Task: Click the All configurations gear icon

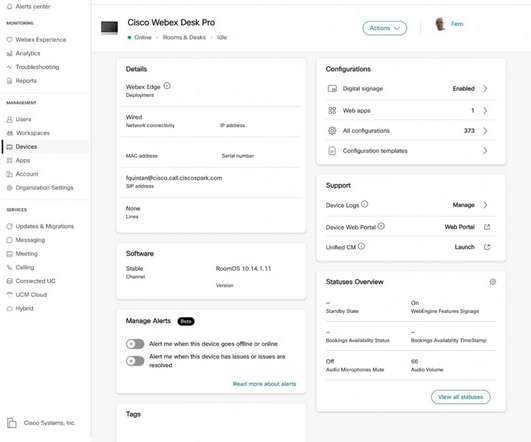Action: pos(332,130)
